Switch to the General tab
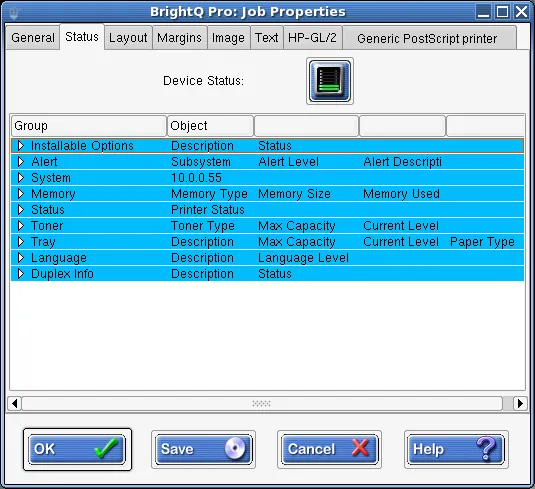Viewport: 535px width, 489px height. click(x=33, y=38)
